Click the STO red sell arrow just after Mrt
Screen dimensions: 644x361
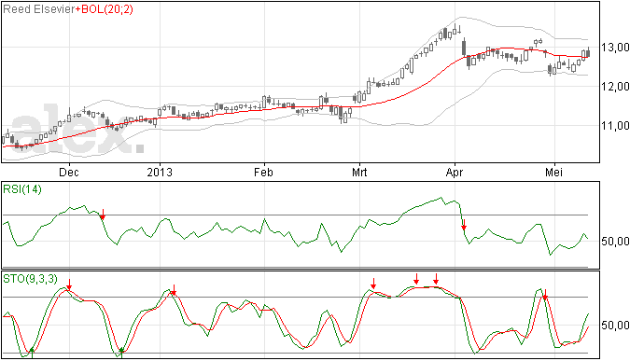pyautogui.click(x=373, y=284)
